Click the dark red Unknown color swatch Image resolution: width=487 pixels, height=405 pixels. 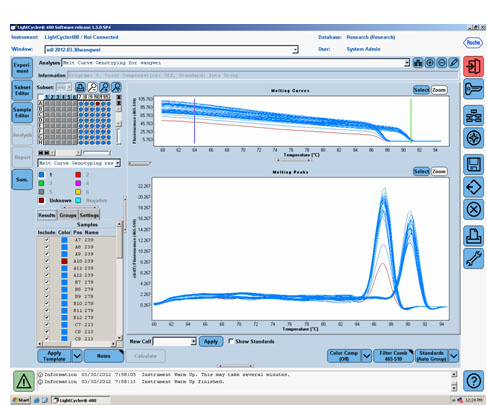coord(41,200)
